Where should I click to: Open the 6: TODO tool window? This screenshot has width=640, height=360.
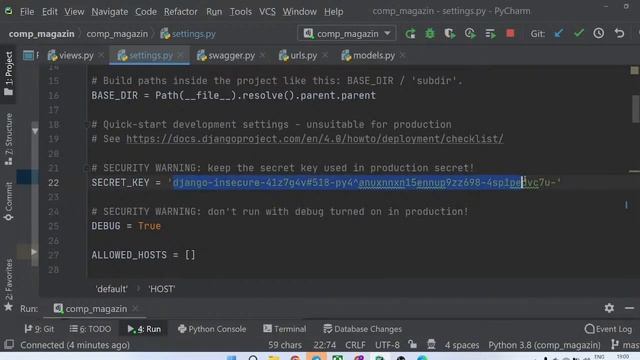point(90,329)
